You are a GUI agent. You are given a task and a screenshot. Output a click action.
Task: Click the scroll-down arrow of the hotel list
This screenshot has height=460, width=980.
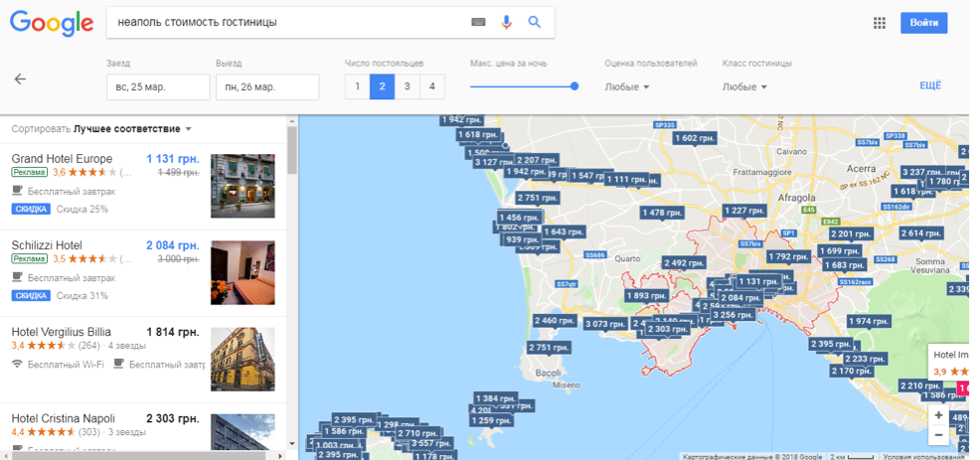click(292, 444)
